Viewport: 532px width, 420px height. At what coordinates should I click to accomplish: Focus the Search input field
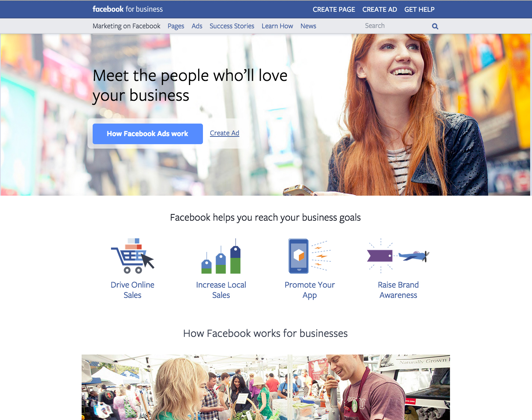tap(397, 26)
